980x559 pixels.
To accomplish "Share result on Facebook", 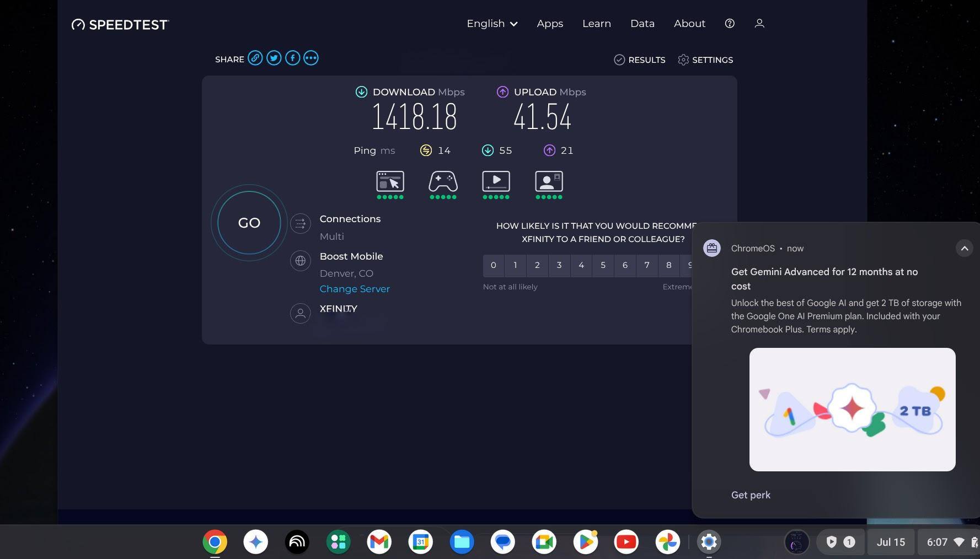I will (292, 58).
